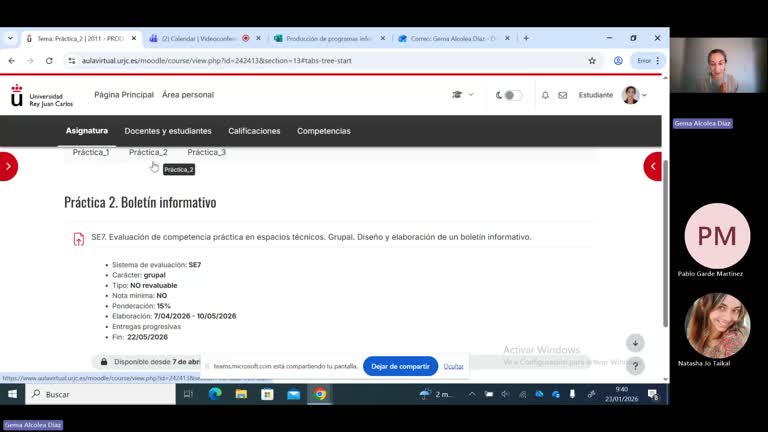
Task: Open the user profile avatar menu
Action: (634, 95)
